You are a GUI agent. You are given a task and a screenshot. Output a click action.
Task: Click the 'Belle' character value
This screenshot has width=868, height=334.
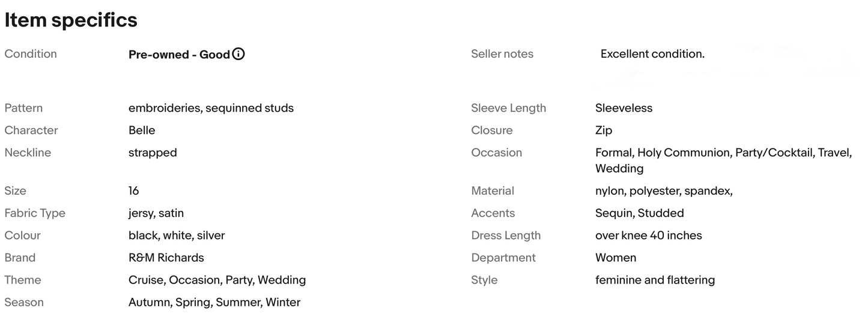pyautogui.click(x=142, y=130)
